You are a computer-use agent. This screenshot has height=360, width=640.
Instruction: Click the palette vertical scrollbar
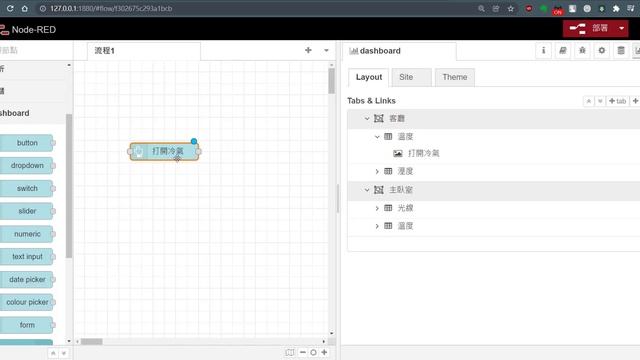[x=69, y=186]
